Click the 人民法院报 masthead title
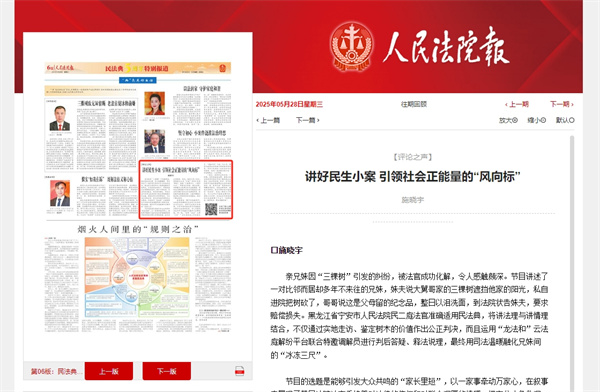 (446, 47)
